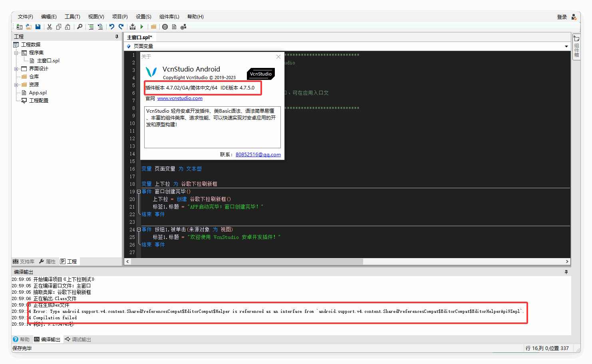Expand the 界面设计 tree node
This screenshot has height=364, width=592.
[x=16, y=69]
